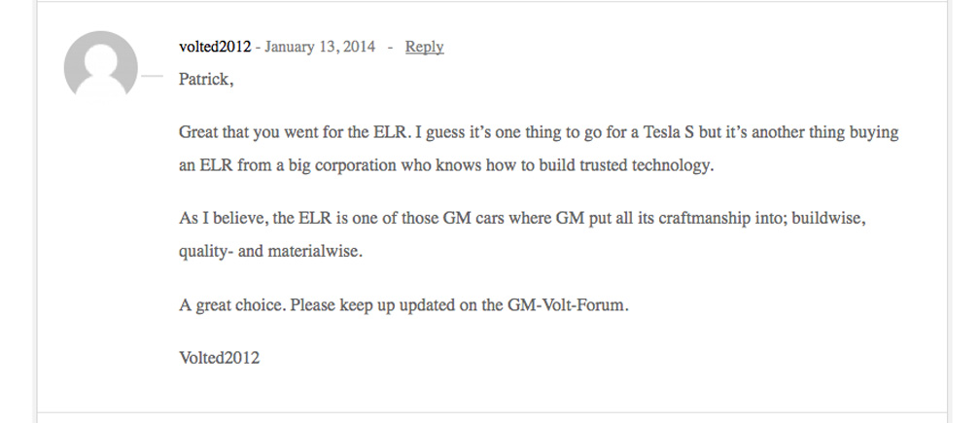Click the commenter name volted2012

click(x=215, y=47)
